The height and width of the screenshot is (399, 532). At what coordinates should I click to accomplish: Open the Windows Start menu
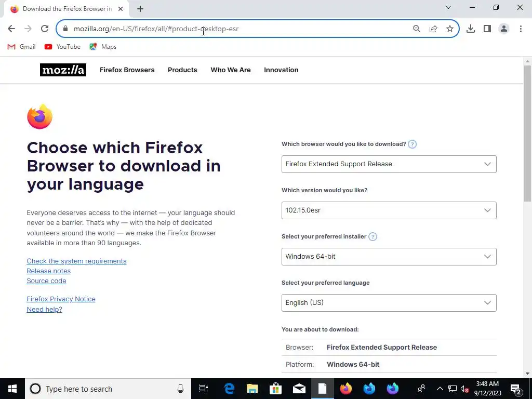[12, 389]
